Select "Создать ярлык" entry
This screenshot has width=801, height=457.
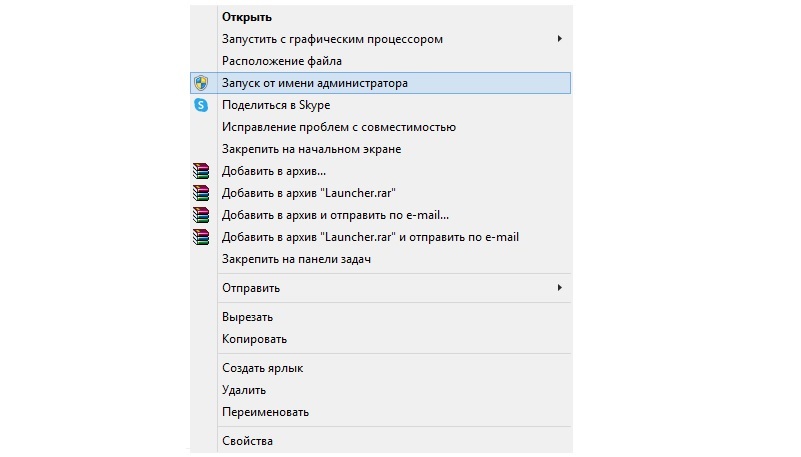pyautogui.click(x=262, y=368)
